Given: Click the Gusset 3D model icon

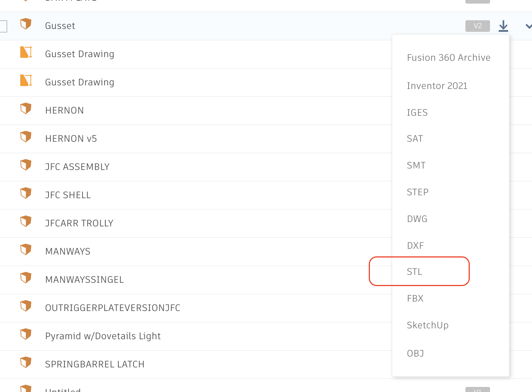Looking at the screenshot, I should click(26, 24).
